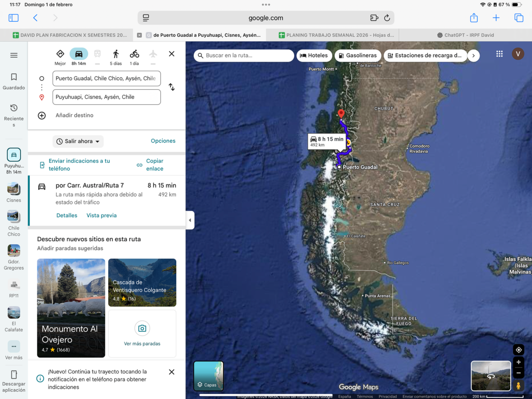Swap origin and destination arrows
532x399 pixels.
pos(171,87)
